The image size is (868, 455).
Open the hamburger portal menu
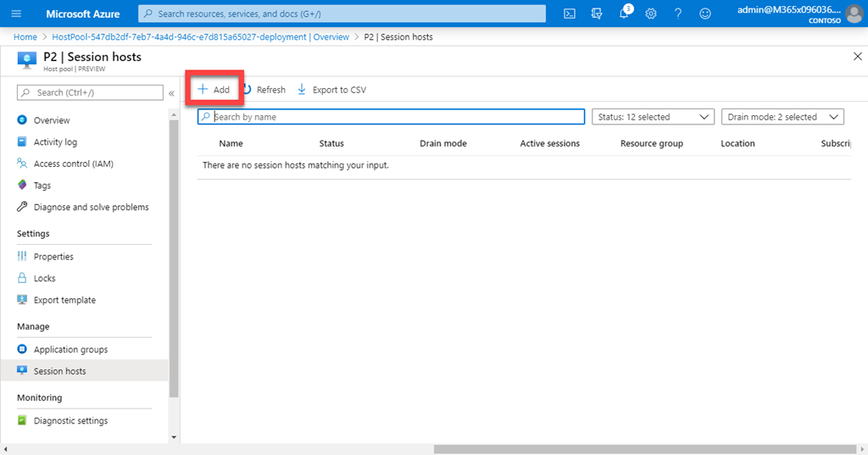16,14
